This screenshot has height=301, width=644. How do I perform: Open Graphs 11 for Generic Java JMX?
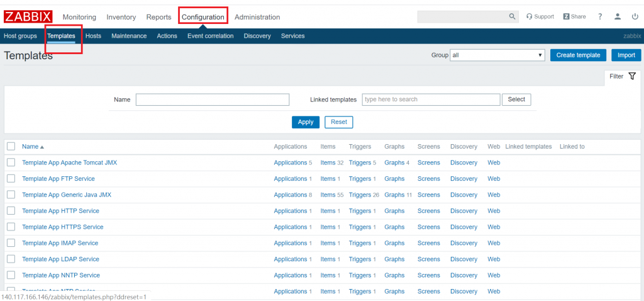tap(394, 195)
